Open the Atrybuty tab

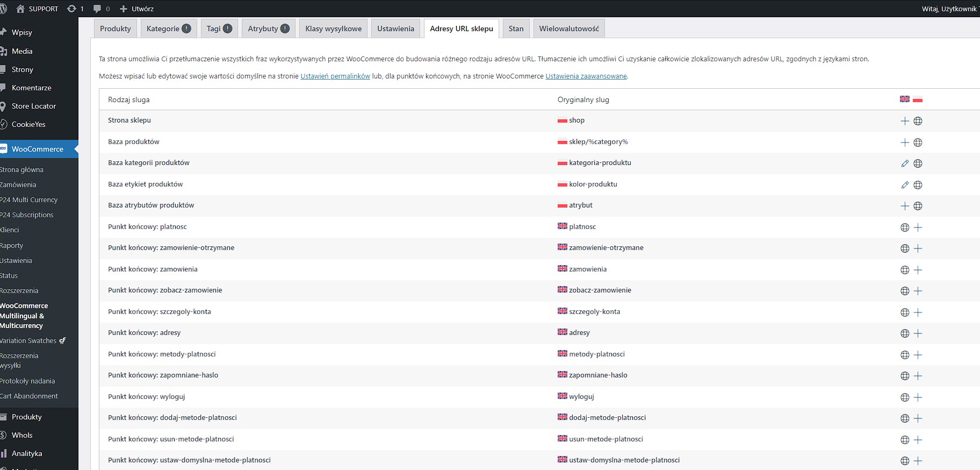[x=269, y=29]
